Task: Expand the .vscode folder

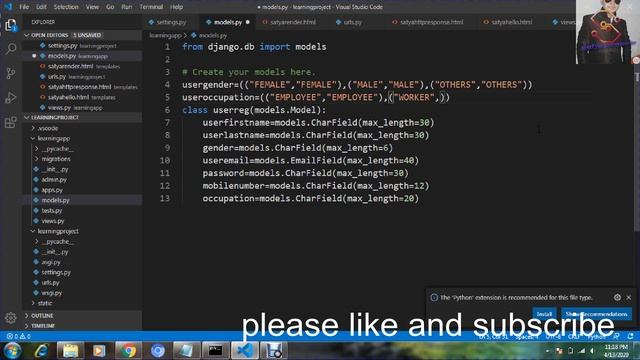Action: [x=47, y=128]
